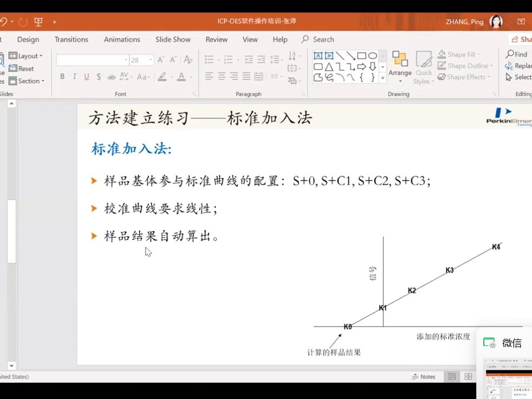Screen dimensions: 532x399
Task: Align text left
Action: point(209,76)
